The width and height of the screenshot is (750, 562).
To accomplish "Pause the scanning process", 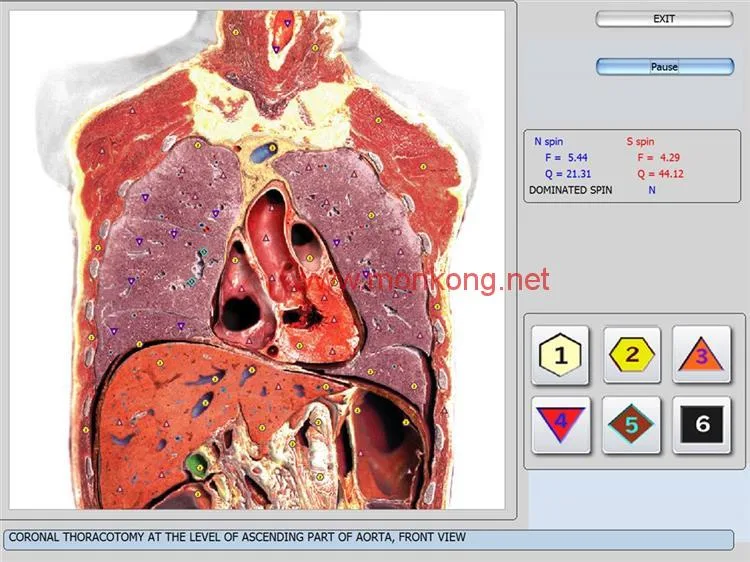I will click(664, 66).
